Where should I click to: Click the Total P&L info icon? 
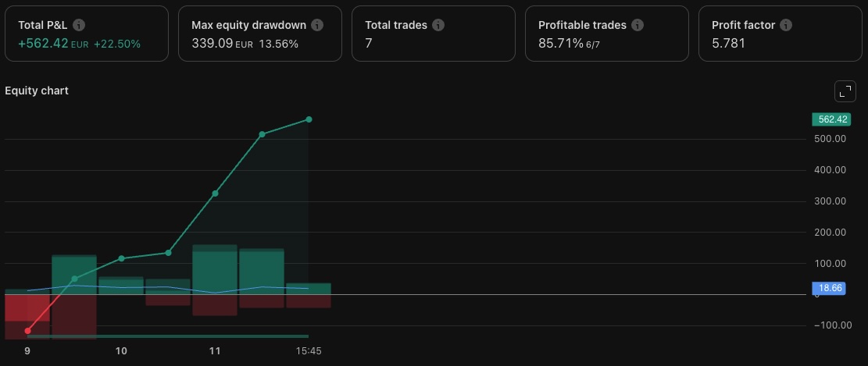pos(79,26)
